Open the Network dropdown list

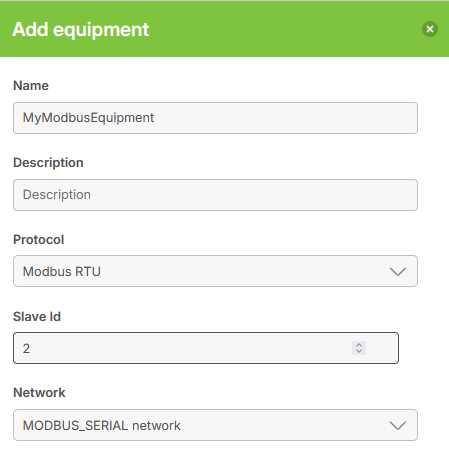click(x=215, y=425)
